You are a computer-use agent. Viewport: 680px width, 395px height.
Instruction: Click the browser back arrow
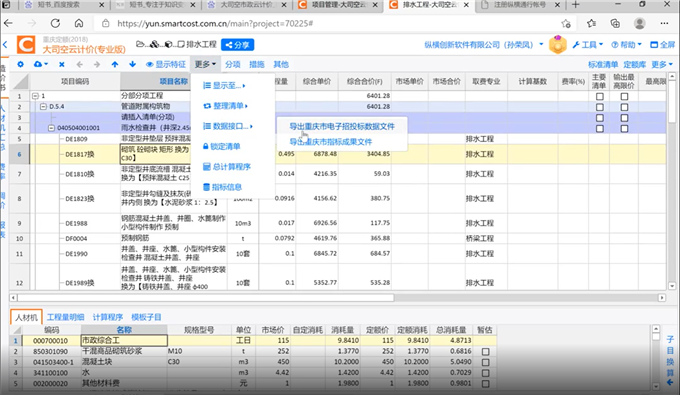8,23
